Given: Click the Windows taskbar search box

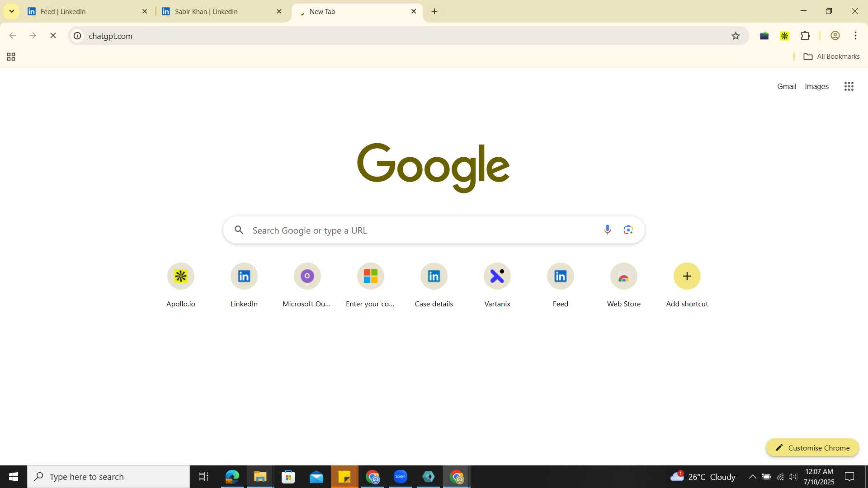Looking at the screenshot, I should [x=108, y=477].
